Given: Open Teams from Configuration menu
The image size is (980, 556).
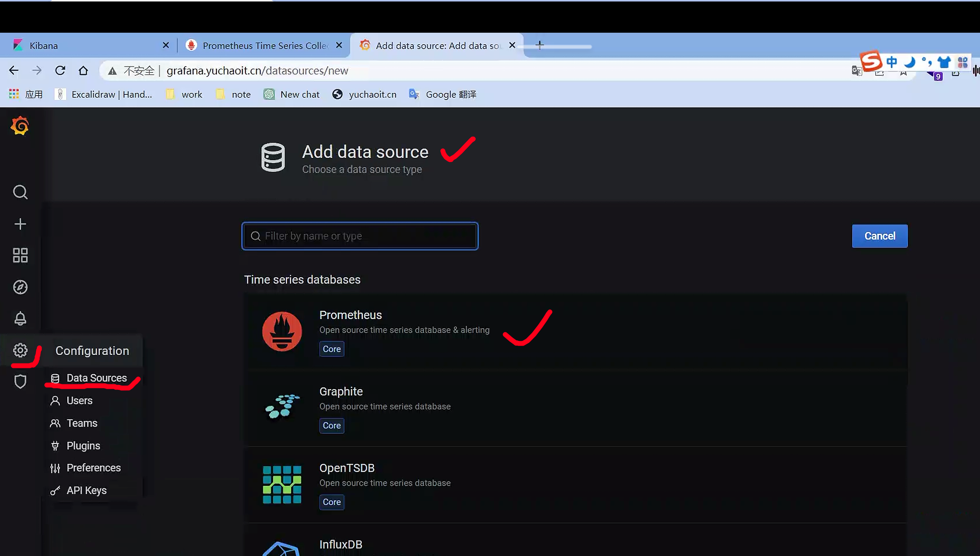Looking at the screenshot, I should point(82,423).
